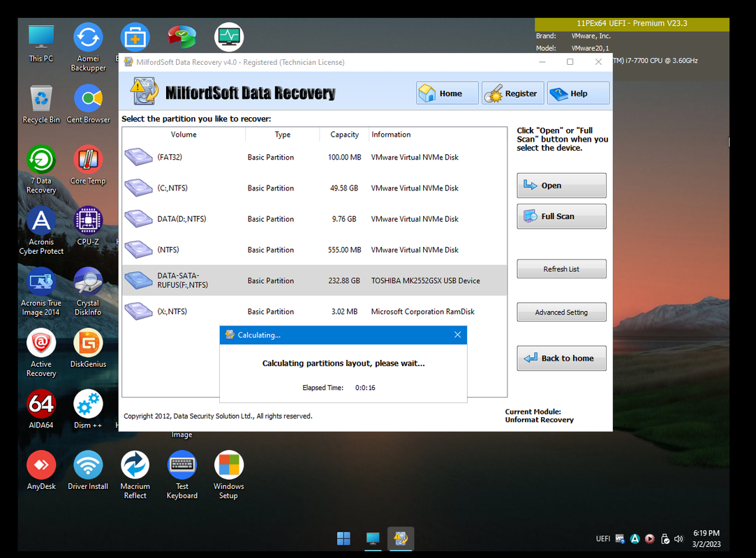Screen dimensions: 756x558
Task: Open AIDA64 desktop shortcut
Action: pos(41,410)
